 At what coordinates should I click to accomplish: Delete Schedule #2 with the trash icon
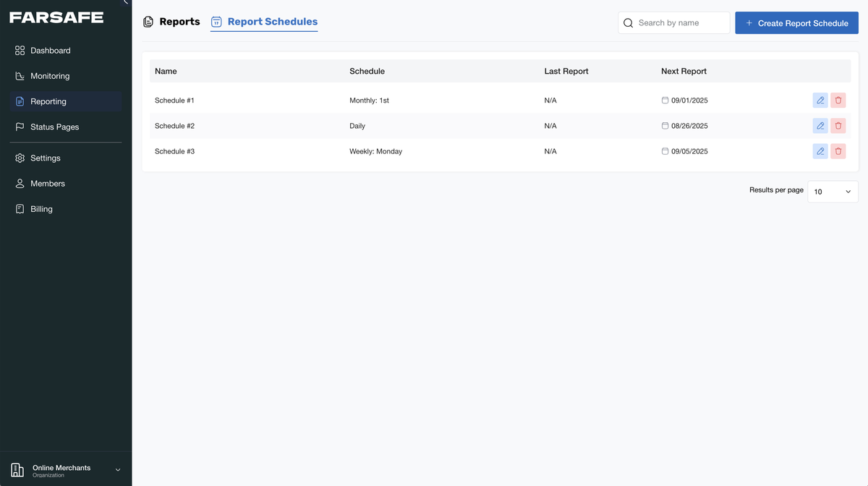pyautogui.click(x=838, y=126)
